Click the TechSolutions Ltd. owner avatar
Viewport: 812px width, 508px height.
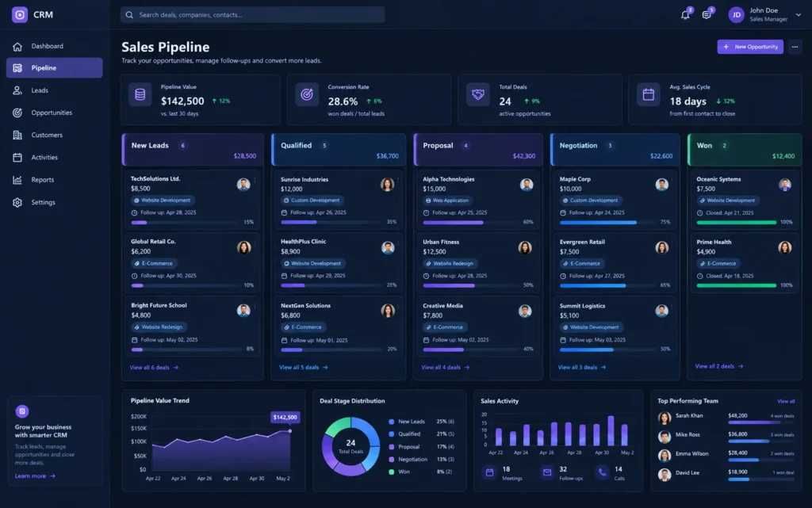tap(243, 185)
